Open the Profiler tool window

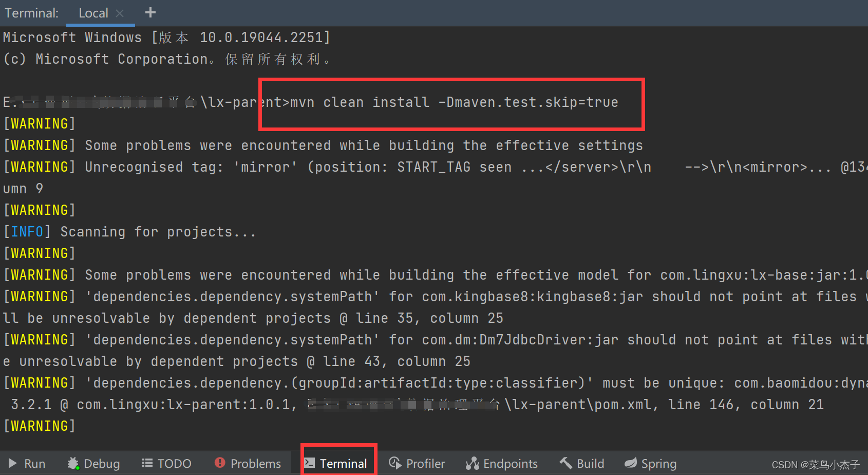coord(417,464)
